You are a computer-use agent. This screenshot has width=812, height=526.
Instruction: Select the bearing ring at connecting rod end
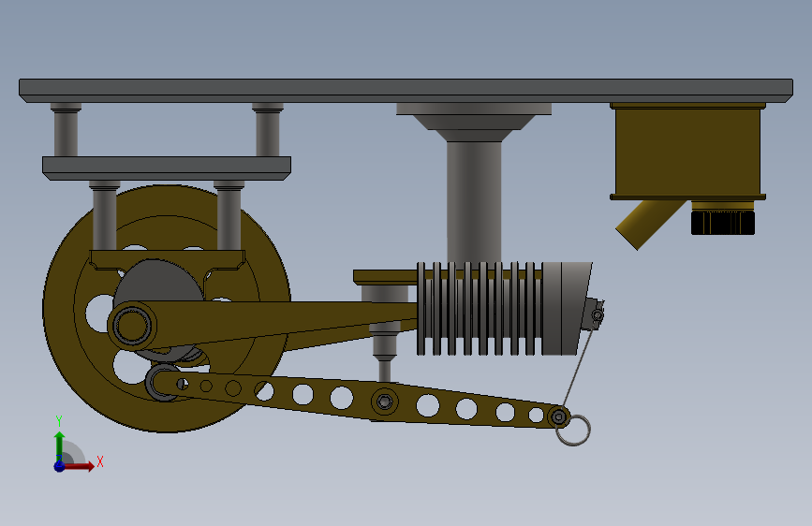click(131, 326)
